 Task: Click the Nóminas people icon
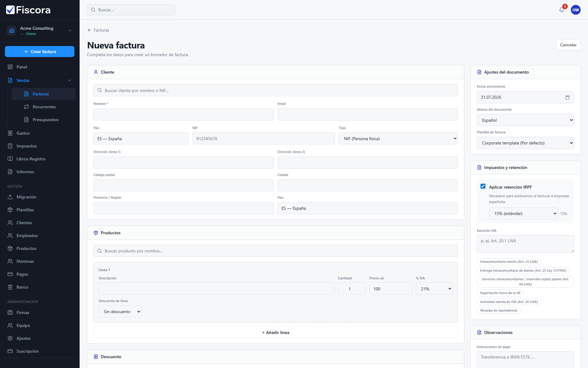10,261
